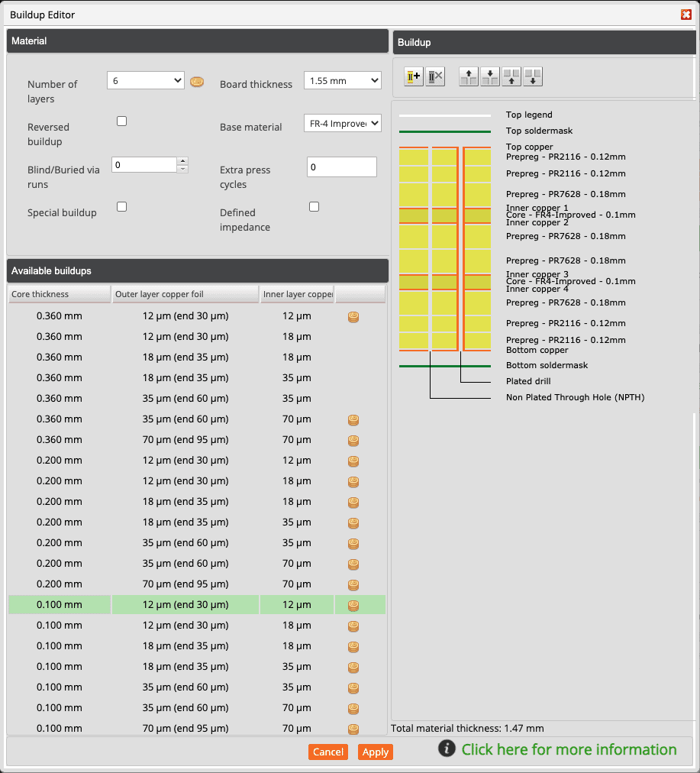Viewport: 700px width, 773px height.
Task: Click stack icon on 0.100 mm 18 µm/35 µm row
Action: pos(353,668)
